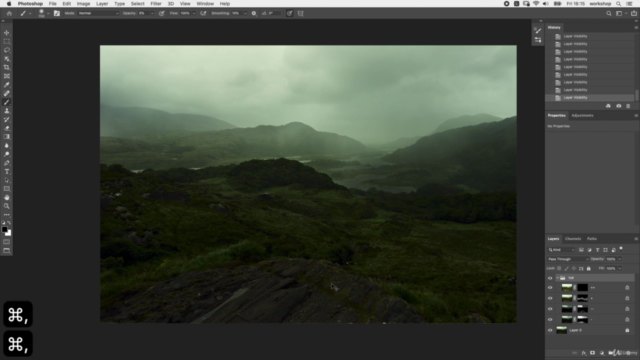
Task: Select the Eraser tool
Action: [x=7, y=128]
